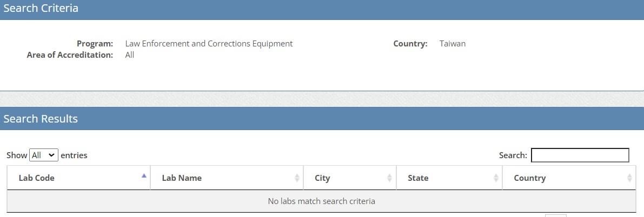Click the Taiwan country value

point(452,44)
